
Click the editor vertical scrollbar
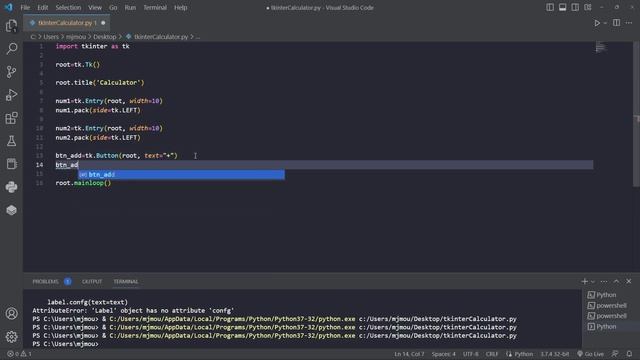[x=636, y=114]
